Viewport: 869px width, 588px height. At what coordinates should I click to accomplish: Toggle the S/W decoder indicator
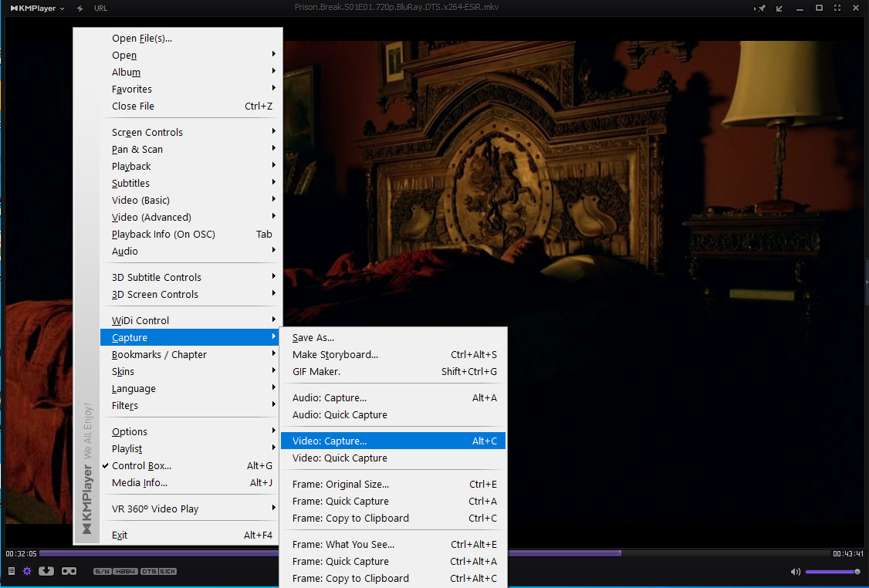[x=102, y=572]
